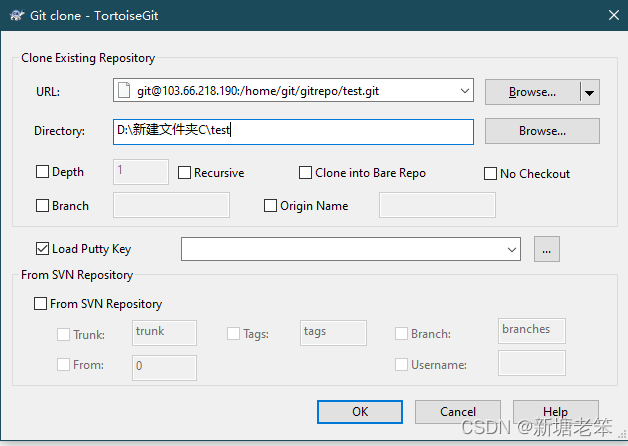
Task: Open Help for Git clone
Action: click(x=556, y=412)
